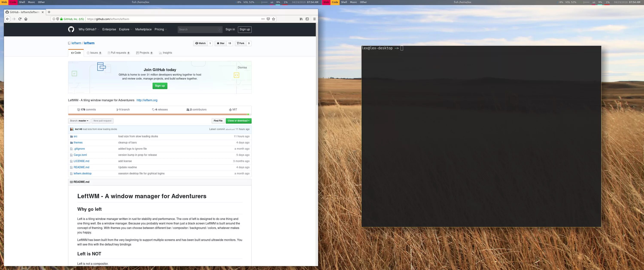Open the Insights tab
This screenshot has height=270, width=644.
pos(166,53)
